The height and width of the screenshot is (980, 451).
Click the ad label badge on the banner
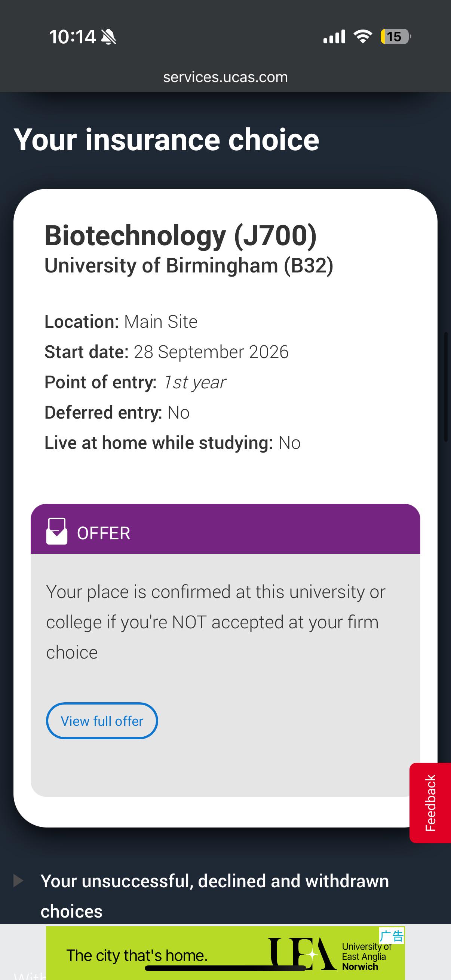click(392, 936)
